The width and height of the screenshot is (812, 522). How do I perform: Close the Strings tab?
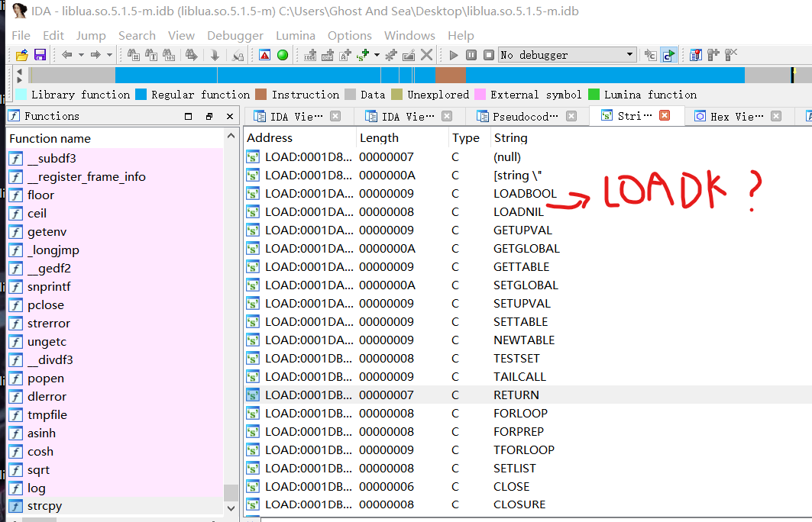664,115
